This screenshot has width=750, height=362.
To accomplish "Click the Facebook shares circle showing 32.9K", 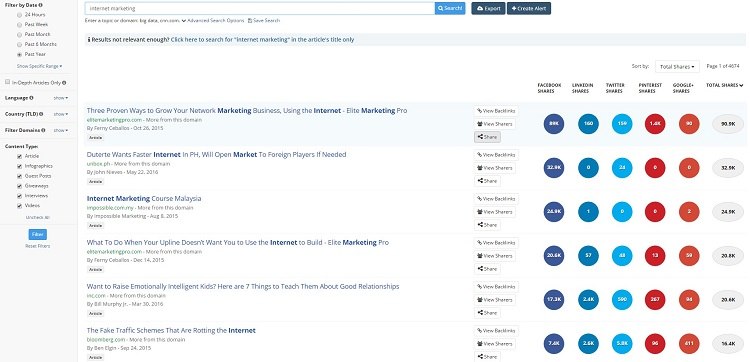I will coord(553,168).
